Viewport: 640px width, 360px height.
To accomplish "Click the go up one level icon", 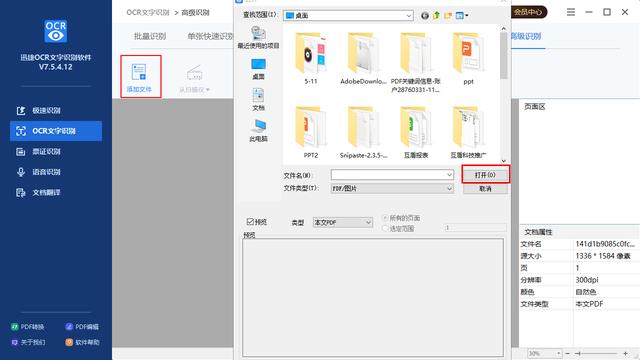I will [436, 16].
